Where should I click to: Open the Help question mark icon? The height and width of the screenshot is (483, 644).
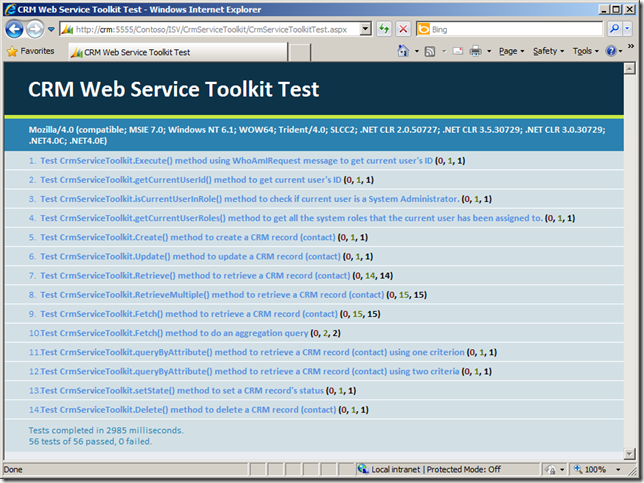611,51
